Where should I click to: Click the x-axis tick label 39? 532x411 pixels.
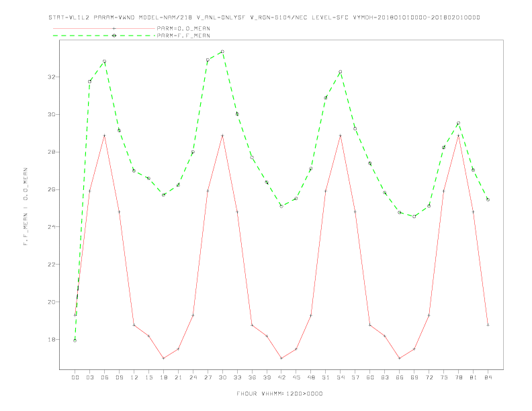[267, 377]
